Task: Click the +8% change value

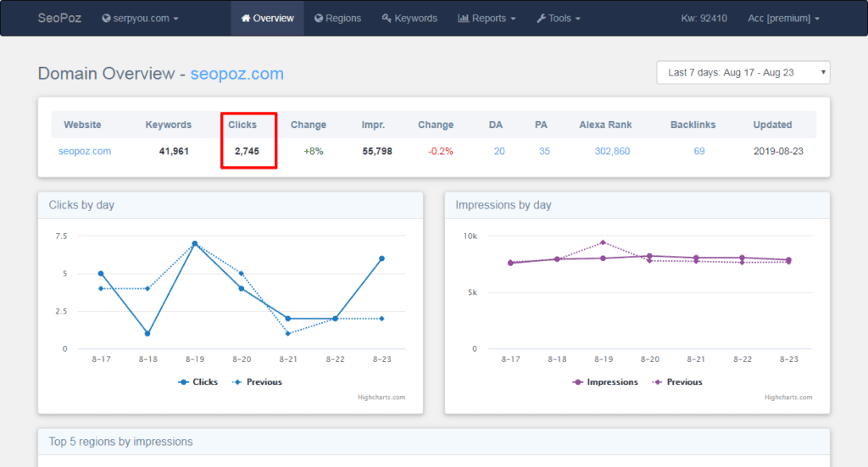Action: 314,151
